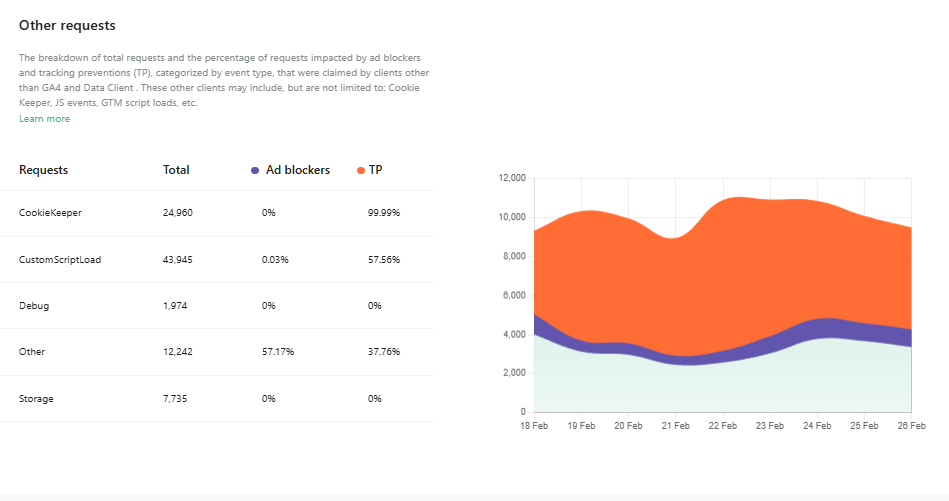Click the orange TP area in chart
The height and width of the screenshot is (501, 949).
720,270
